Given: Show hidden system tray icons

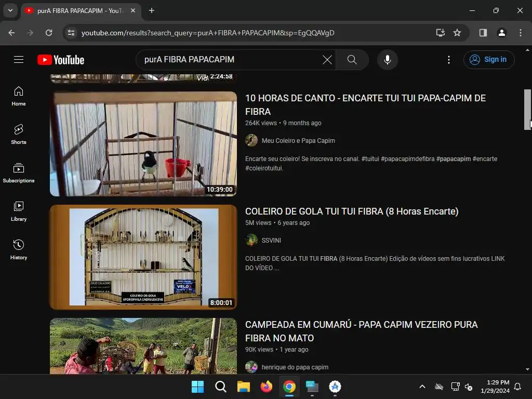Looking at the screenshot, I should (x=422, y=387).
